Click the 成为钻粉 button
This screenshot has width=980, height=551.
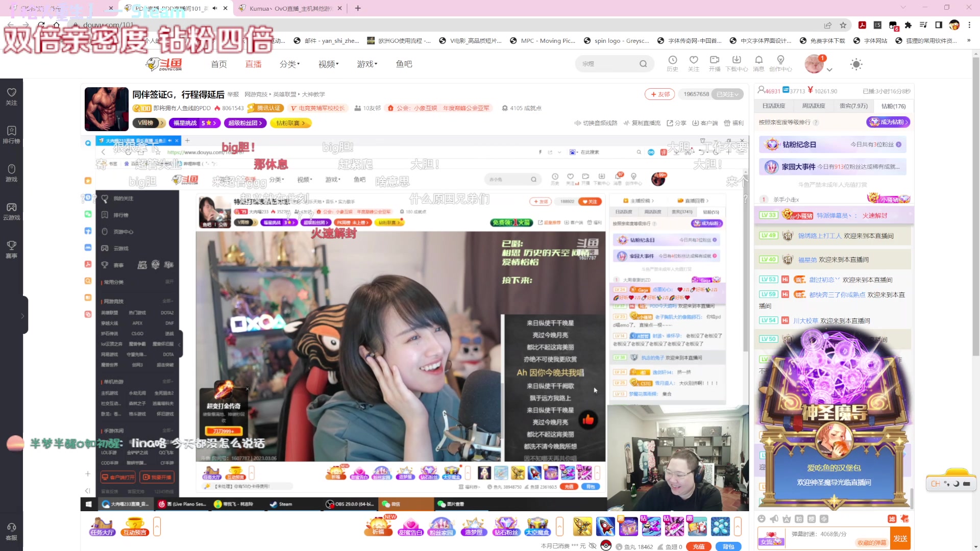[888, 122]
